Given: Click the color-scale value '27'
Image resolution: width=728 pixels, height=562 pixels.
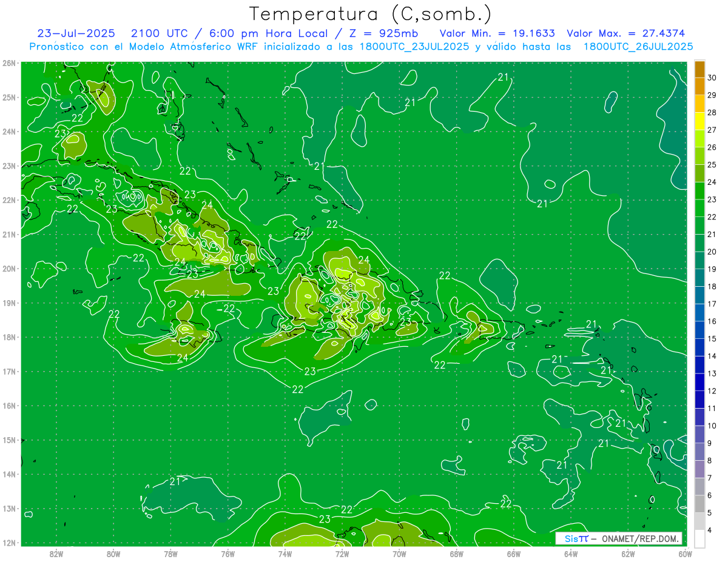Looking at the screenshot, I should [x=712, y=130].
